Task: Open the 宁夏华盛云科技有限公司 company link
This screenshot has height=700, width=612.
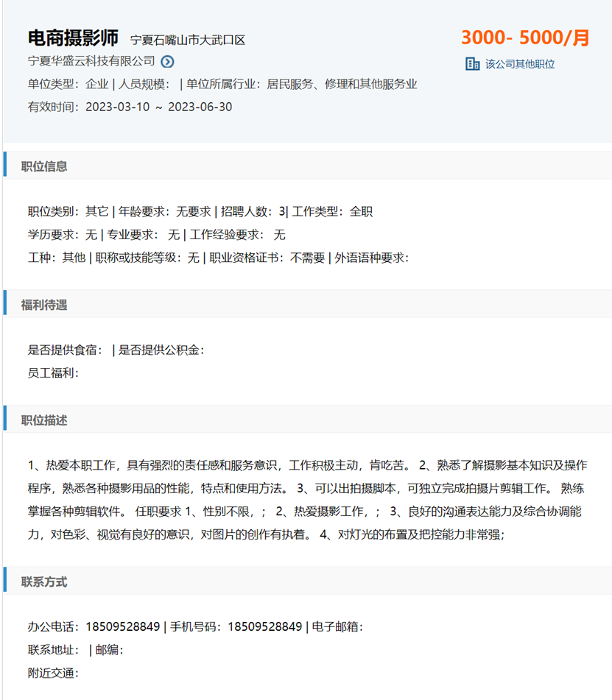Action: 91,61
